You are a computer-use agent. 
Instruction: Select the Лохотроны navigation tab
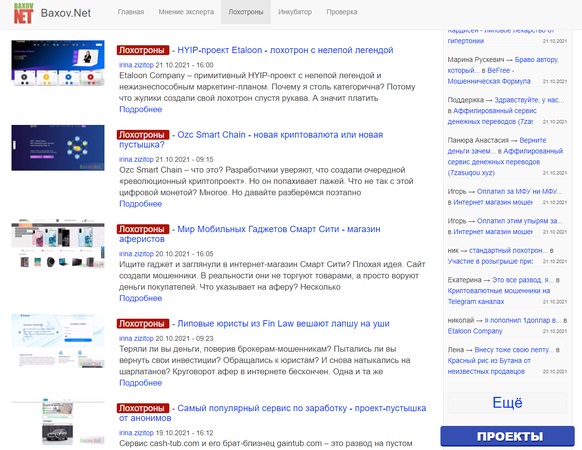pos(246,12)
